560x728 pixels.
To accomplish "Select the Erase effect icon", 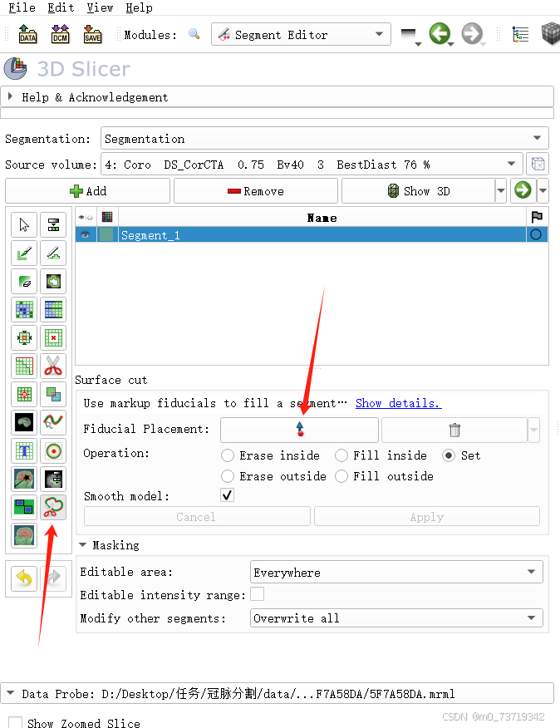I will coord(24,282).
